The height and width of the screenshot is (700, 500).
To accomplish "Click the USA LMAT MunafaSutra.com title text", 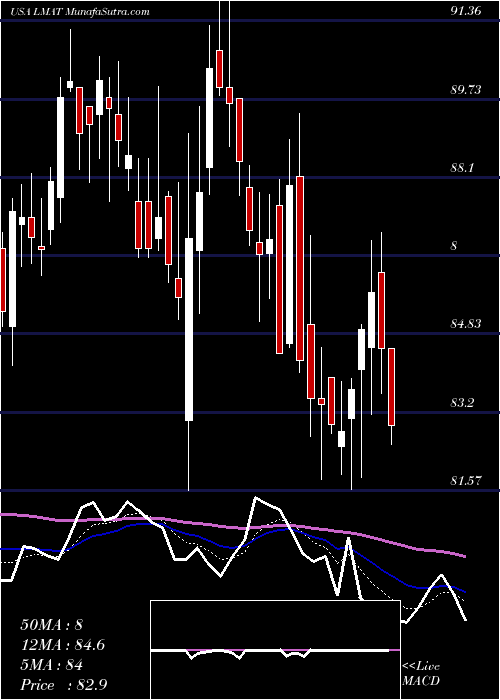I will pos(81,12).
